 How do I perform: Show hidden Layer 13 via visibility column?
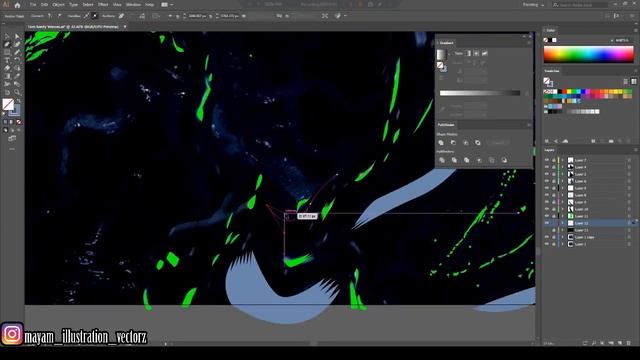coord(547,230)
